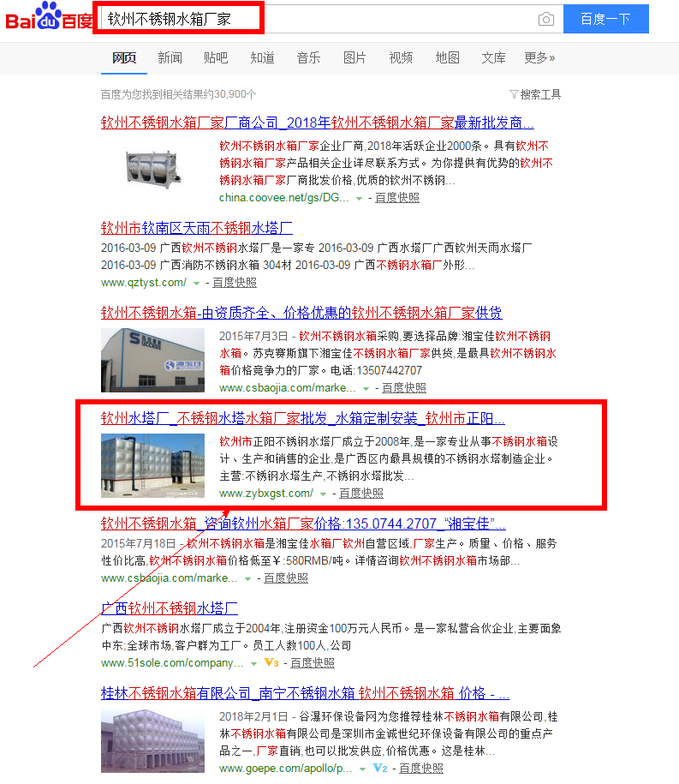Expand arrow next to china.coovee.net URL
The height and width of the screenshot is (784, 679).
(x=359, y=199)
